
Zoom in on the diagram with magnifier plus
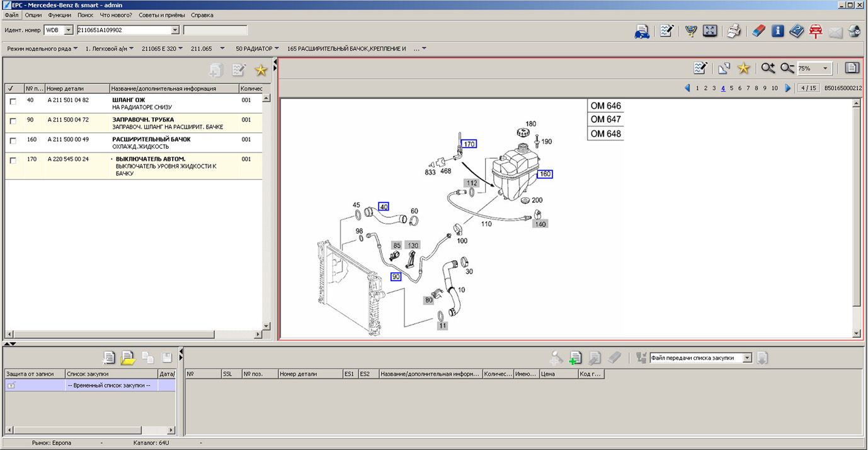coord(768,68)
